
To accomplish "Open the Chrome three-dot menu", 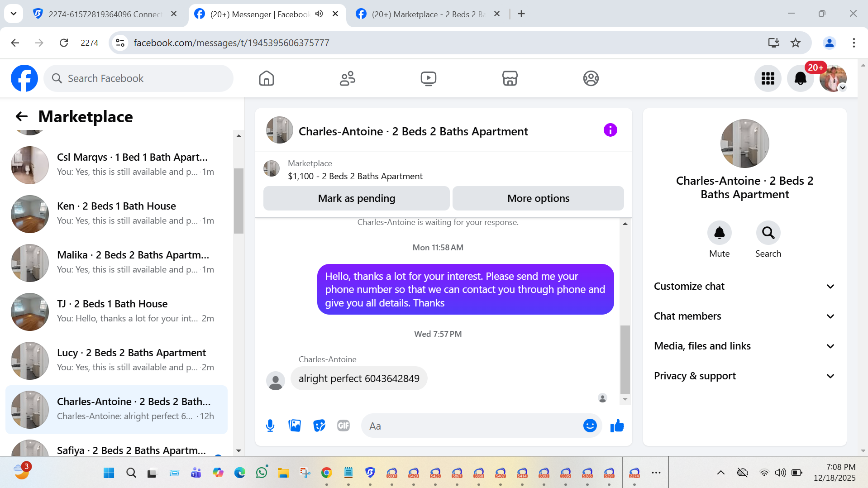I will tap(854, 43).
